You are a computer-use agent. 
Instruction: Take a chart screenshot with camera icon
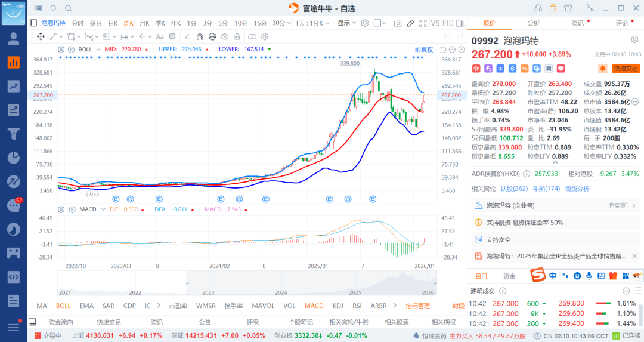(398, 23)
